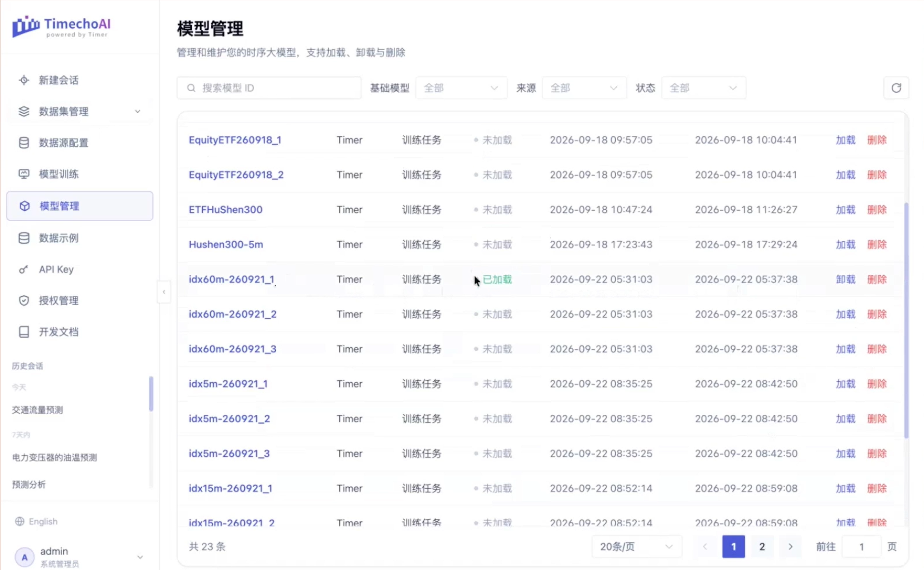Open the 状态 filter dropdown
The image size is (924, 570).
point(704,88)
